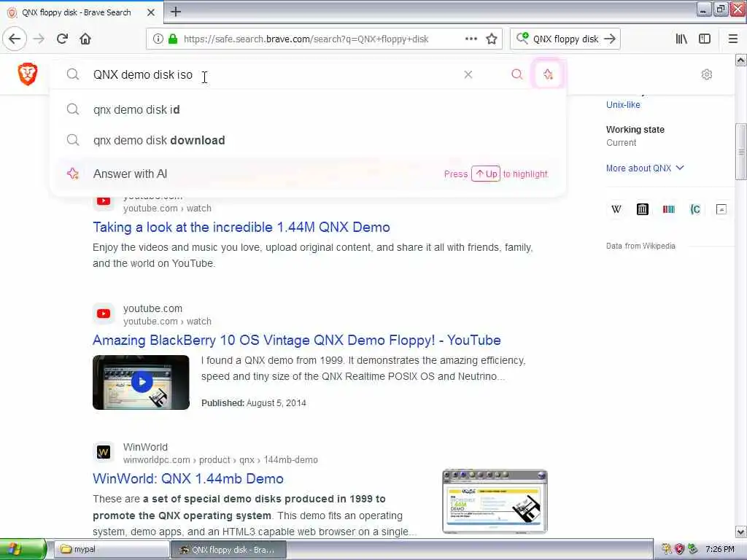Open the Library bookmarks icon
This screenshot has height=560, width=747.
[x=681, y=39]
